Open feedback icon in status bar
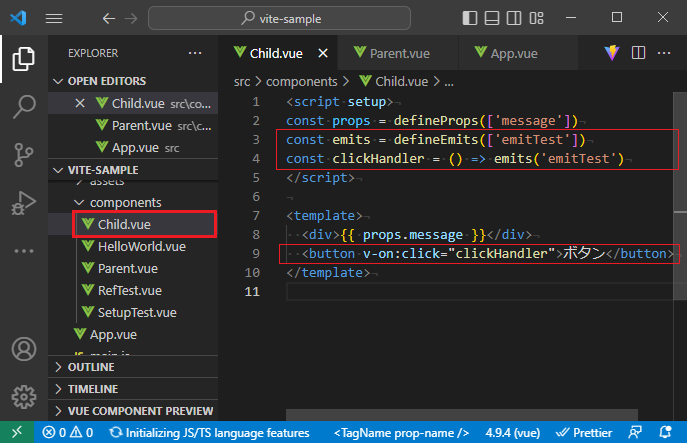Image resolution: width=687 pixels, height=443 pixels. coord(635,432)
